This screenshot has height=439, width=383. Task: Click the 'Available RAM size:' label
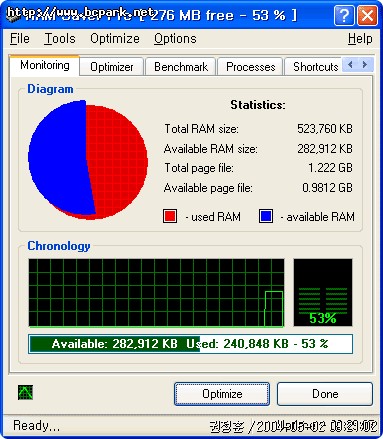point(211,149)
